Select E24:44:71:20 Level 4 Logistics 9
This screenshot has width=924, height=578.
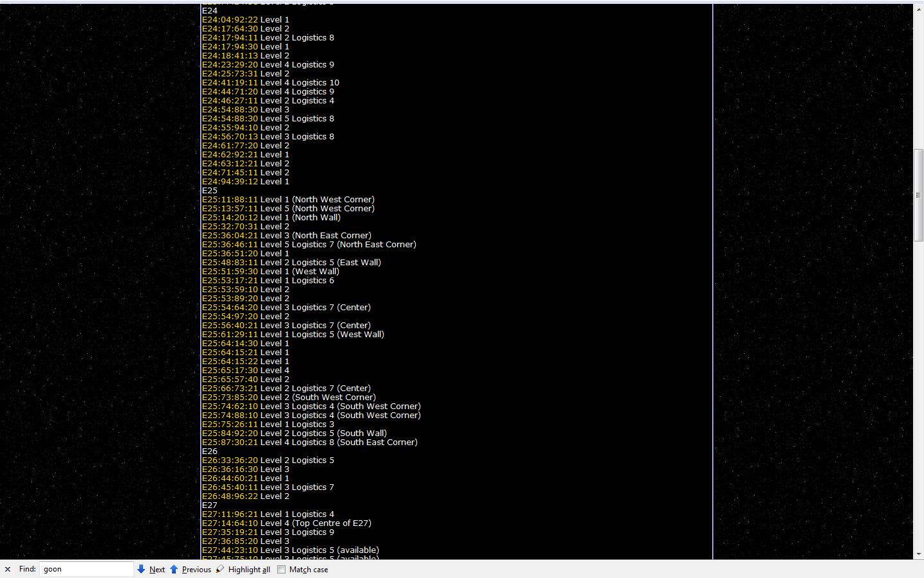[268, 91]
